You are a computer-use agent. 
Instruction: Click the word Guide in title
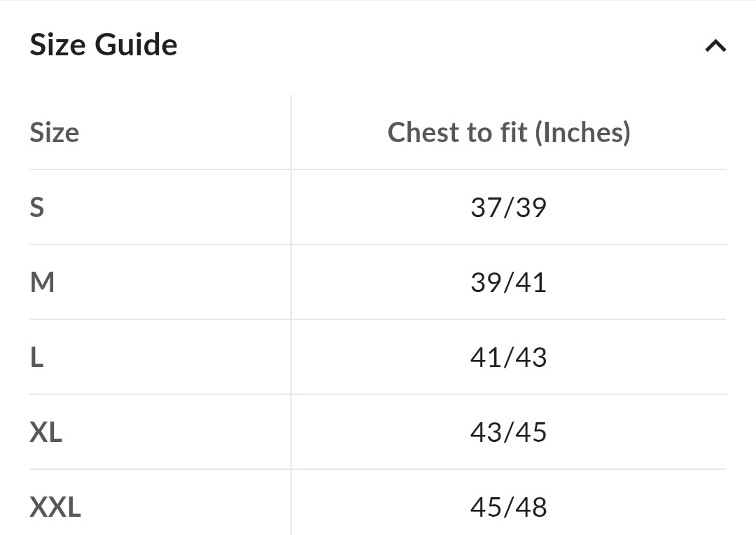[x=136, y=45]
